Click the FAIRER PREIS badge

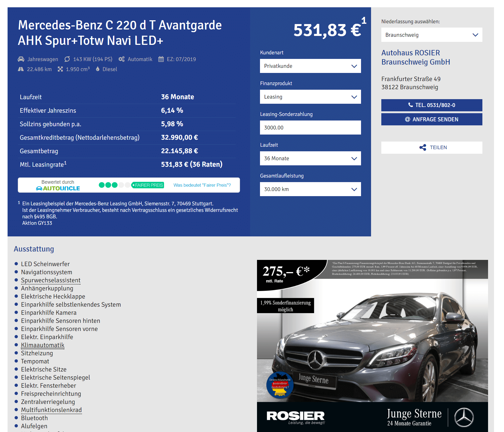click(x=148, y=185)
